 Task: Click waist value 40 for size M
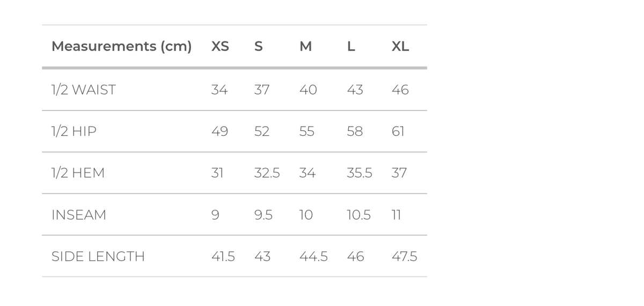(308, 90)
